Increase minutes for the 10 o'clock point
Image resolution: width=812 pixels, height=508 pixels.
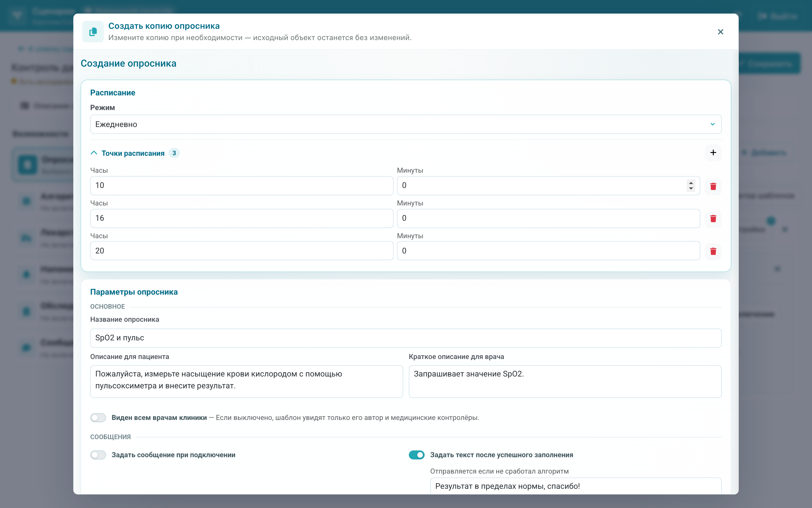coord(690,183)
